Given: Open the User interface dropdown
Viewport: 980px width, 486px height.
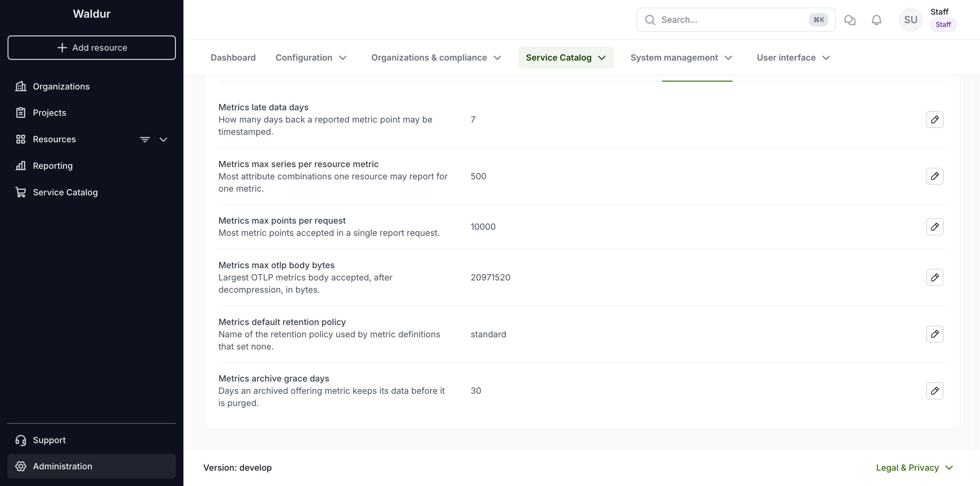Looking at the screenshot, I should tap(793, 58).
